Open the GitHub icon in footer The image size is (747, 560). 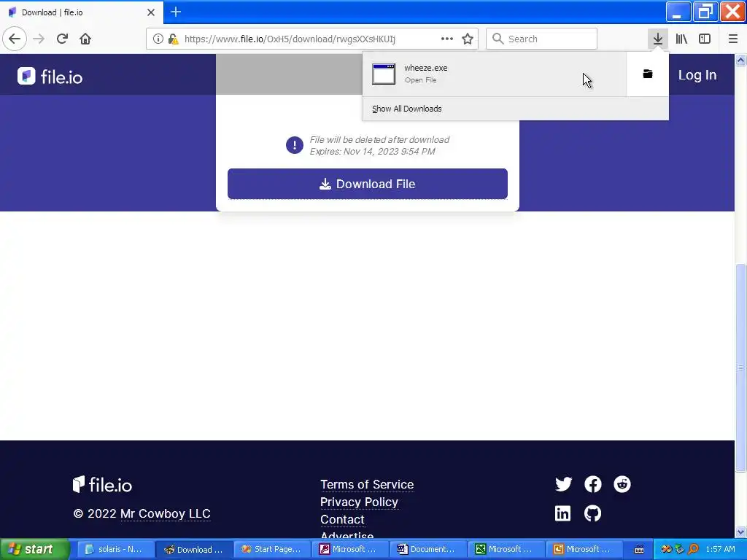(592, 513)
